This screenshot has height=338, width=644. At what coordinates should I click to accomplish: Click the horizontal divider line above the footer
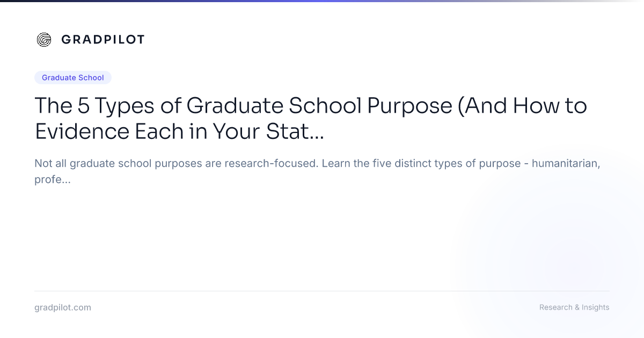(322, 291)
